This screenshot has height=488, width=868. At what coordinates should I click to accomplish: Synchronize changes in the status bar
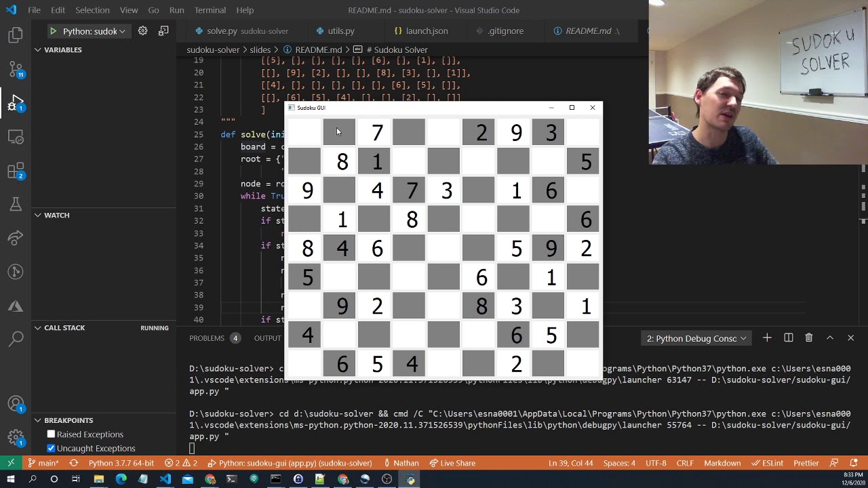[74, 463]
